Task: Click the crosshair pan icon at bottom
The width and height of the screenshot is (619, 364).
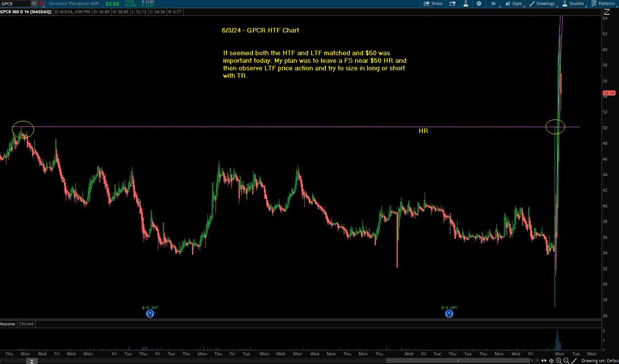Action: (x=551, y=361)
